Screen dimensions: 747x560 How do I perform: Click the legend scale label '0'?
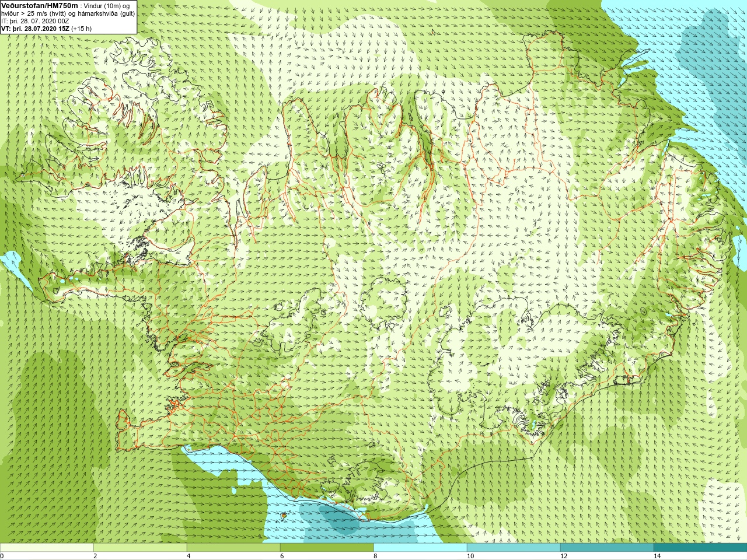(2, 556)
